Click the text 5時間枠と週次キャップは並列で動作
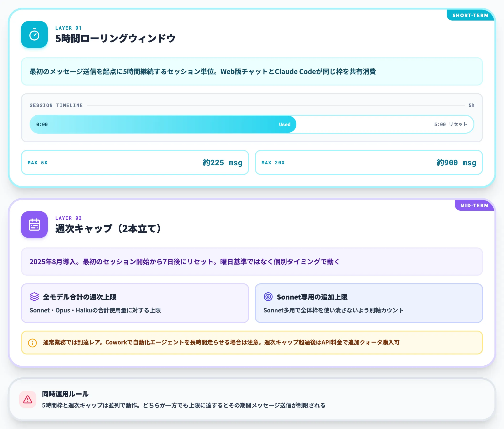Viewport: 504px width, 429px height. pos(184,405)
